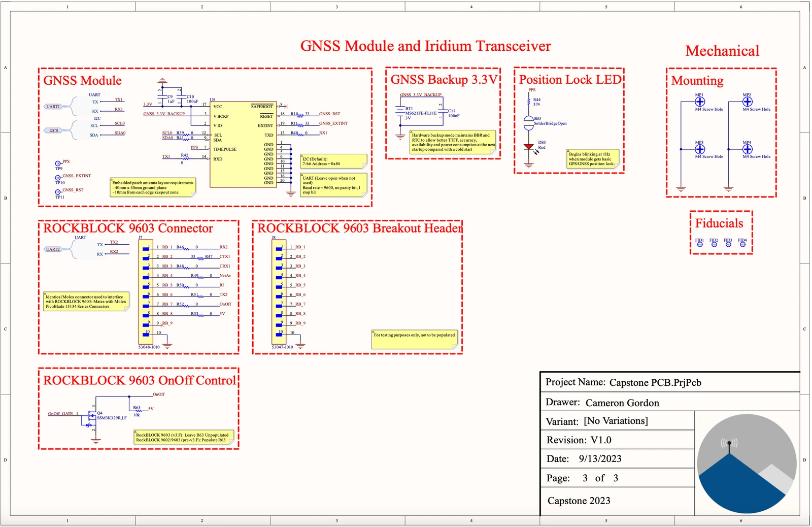This screenshot has width=812, height=527.
Task: Select the ground symbol above C9 and C10
Action: 162,81
